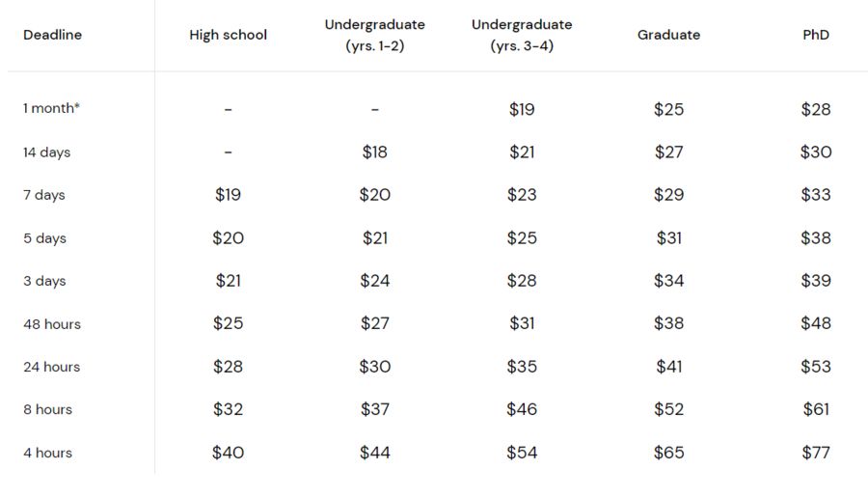Pick the $40 High school 4 hours price

click(x=228, y=453)
